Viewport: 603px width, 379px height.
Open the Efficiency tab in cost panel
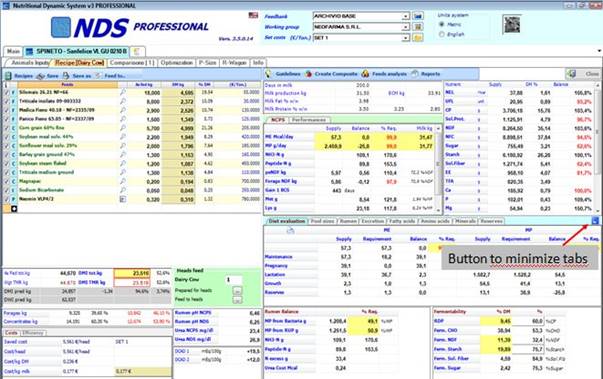pos(33,333)
